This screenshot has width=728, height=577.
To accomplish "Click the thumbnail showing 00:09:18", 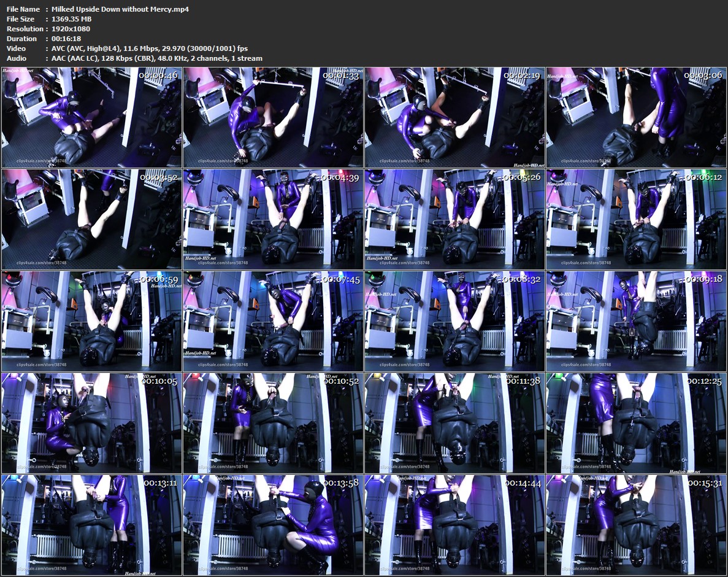I will click(x=636, y=320).
